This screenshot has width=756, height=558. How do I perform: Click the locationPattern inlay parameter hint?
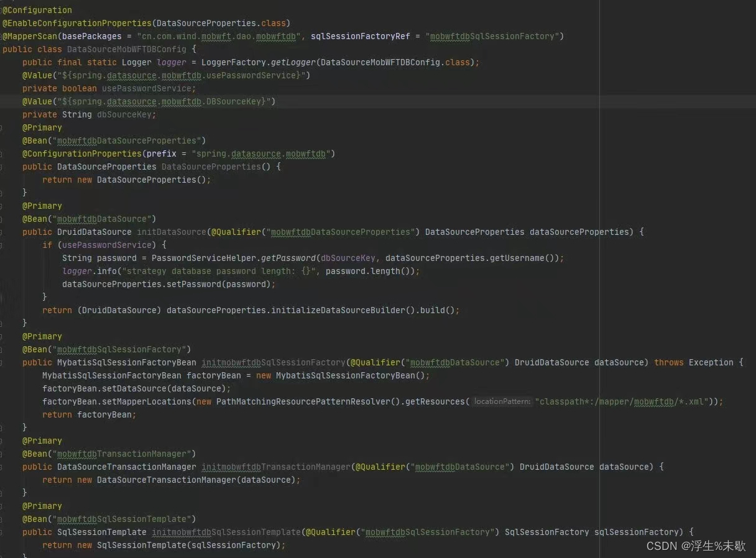[502, 401]
